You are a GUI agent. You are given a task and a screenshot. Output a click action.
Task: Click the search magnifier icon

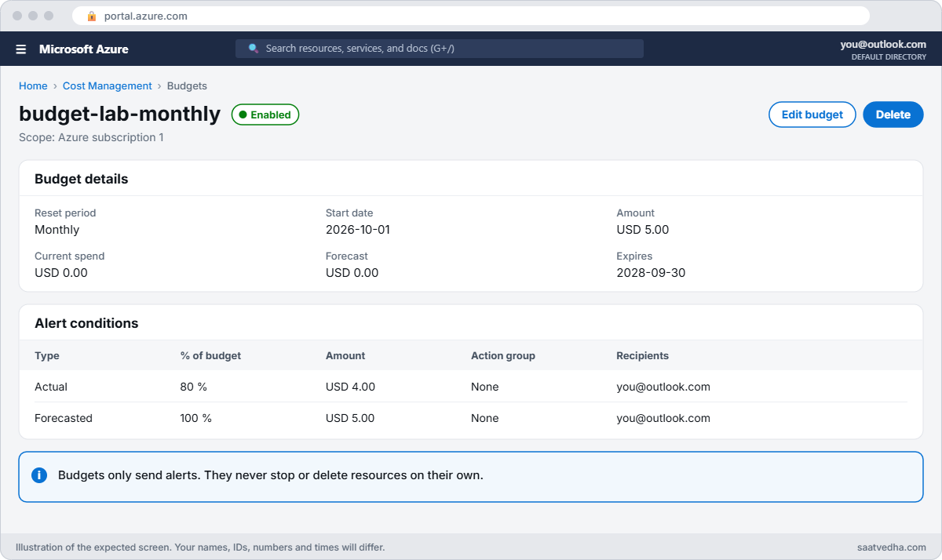click(254, 49)
